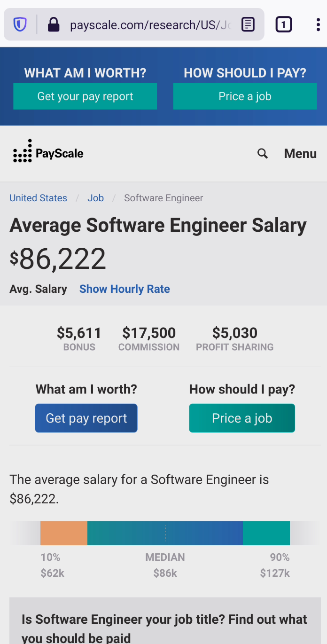Viewport: 327px width, 644px height.
Task: Click the blue Get pay report button
Action: pyautogui.click(x=86, y=418)
